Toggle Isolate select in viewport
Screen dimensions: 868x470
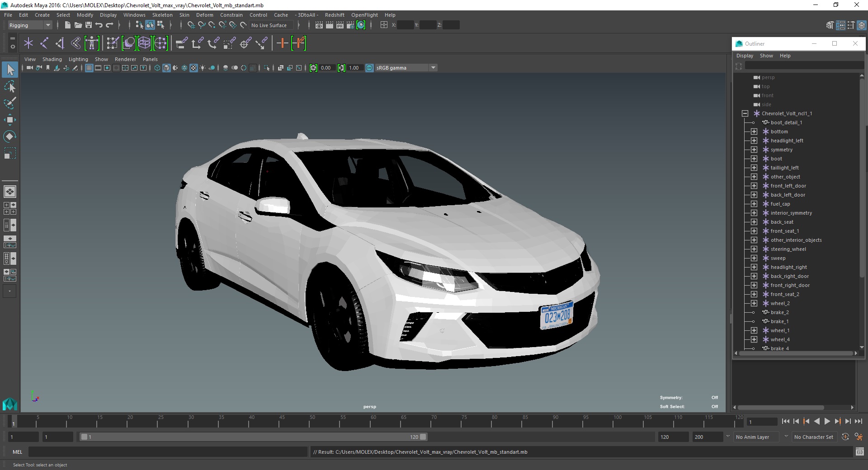coord(267,68)
